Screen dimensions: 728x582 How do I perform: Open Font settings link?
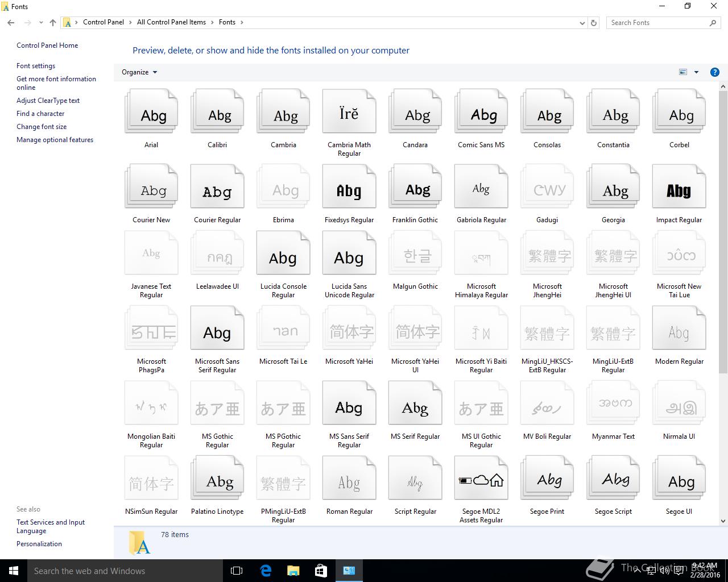pos(36,66)
